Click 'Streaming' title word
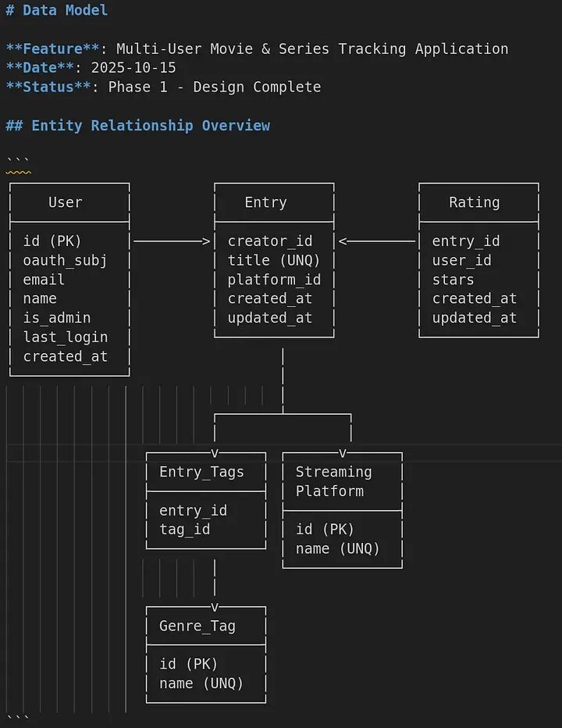 point(333,472)
